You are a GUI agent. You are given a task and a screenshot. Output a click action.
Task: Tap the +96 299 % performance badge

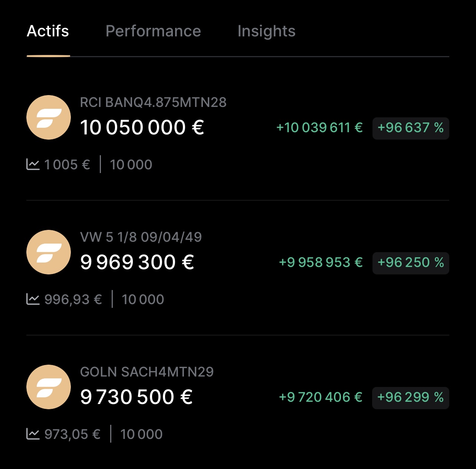tap(411, 398)
